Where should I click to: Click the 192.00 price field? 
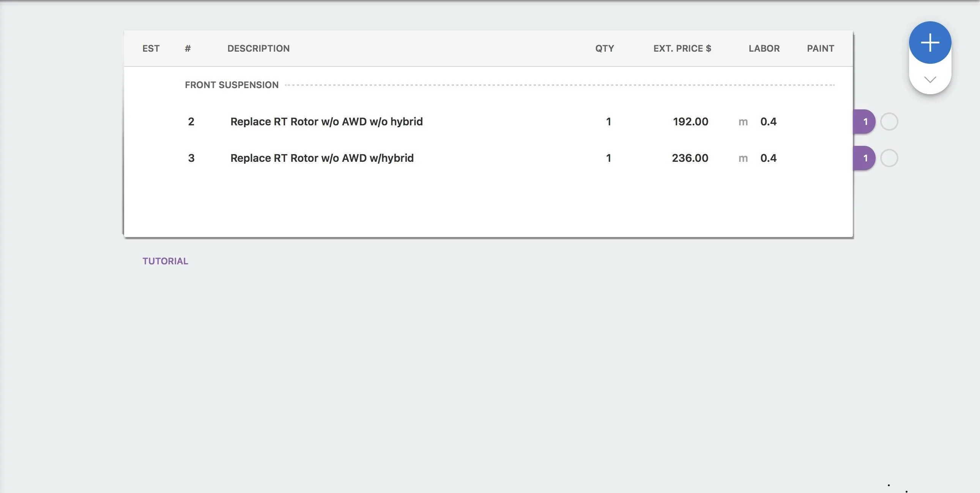[690, 122]
